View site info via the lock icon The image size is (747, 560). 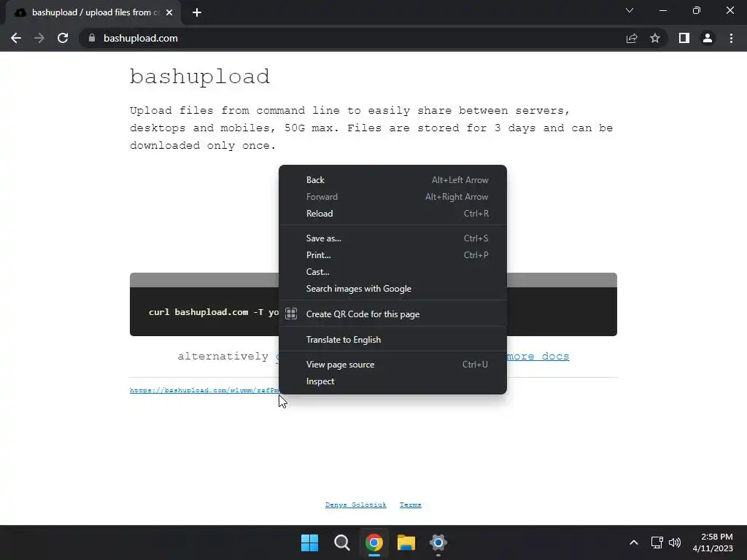(x=92, y=38)
